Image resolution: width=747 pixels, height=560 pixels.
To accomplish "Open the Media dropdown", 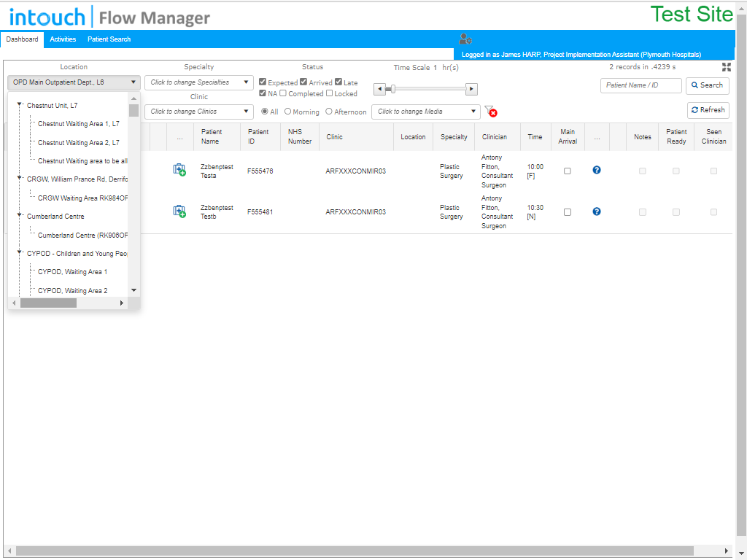I will point(426,112).
